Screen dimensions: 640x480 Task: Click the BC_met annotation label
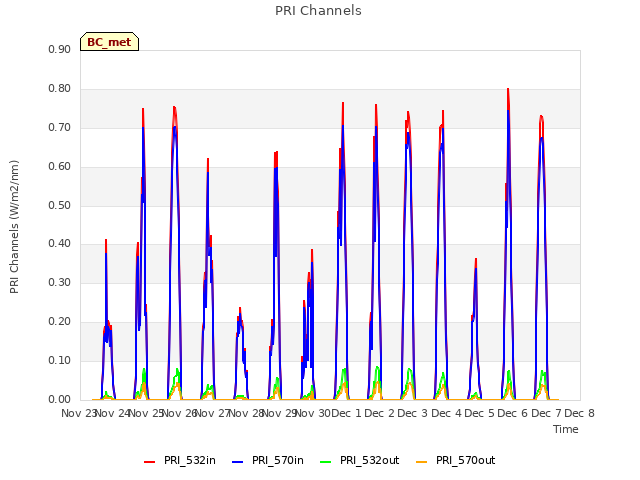pyautogui.click(x=109, y=42)
